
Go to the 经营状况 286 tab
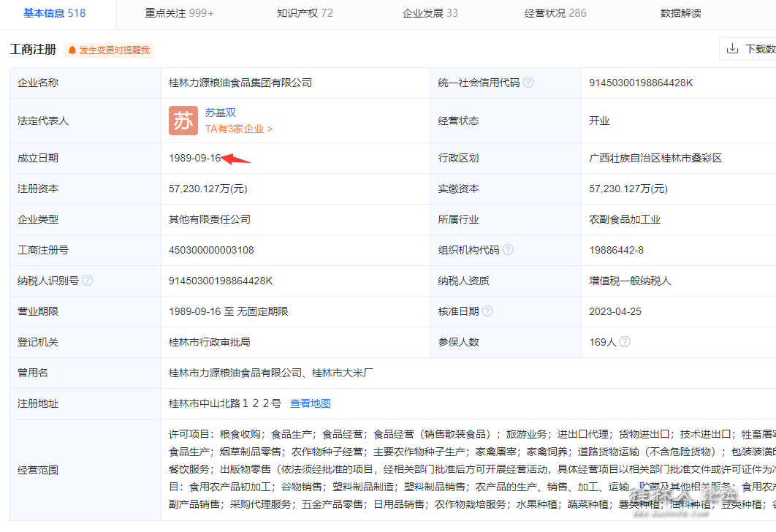[555, 13]
